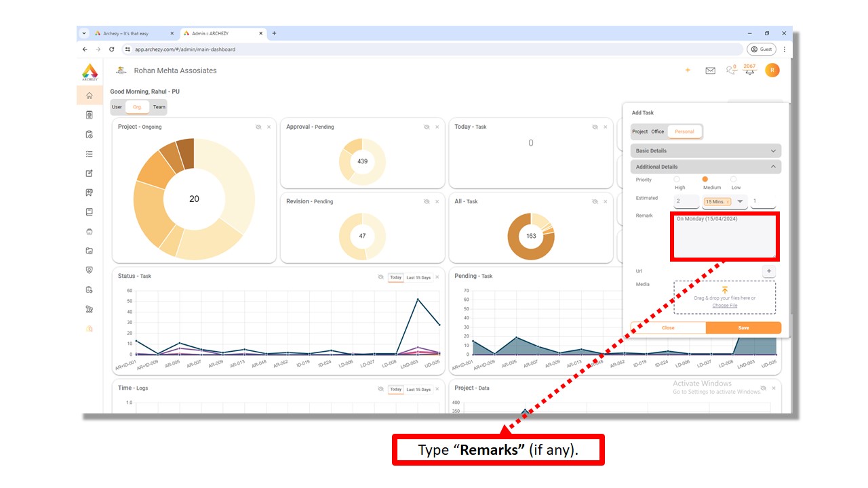Close the Project - Ongoing widget
The height and width of the screenshot is (488, 868).
pos(269,127)
